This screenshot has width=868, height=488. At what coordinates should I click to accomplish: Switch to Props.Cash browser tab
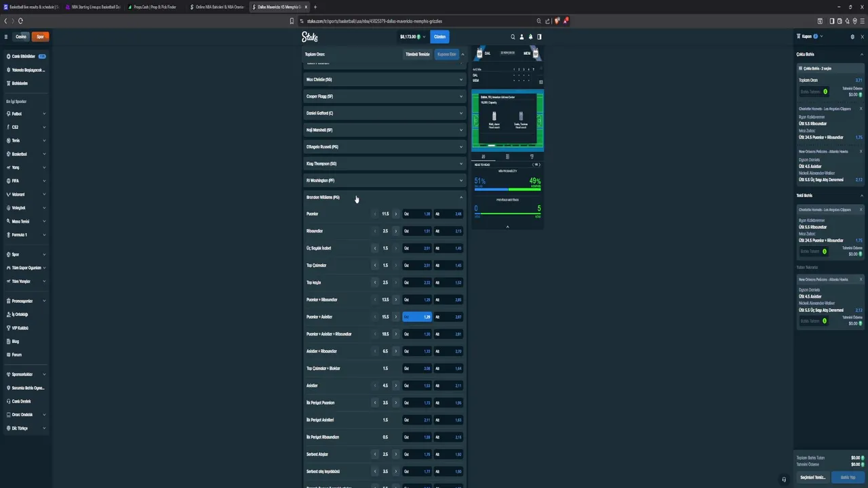[155, 7]
